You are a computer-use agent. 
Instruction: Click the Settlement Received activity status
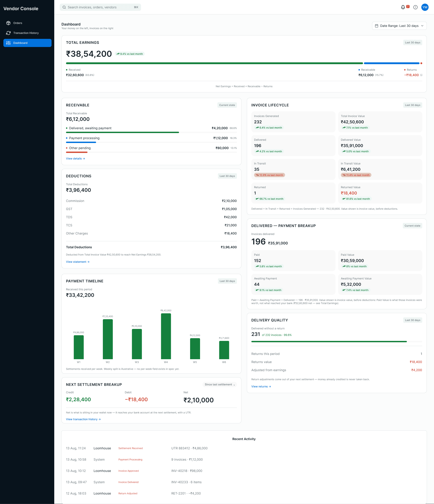pos(130,448)
